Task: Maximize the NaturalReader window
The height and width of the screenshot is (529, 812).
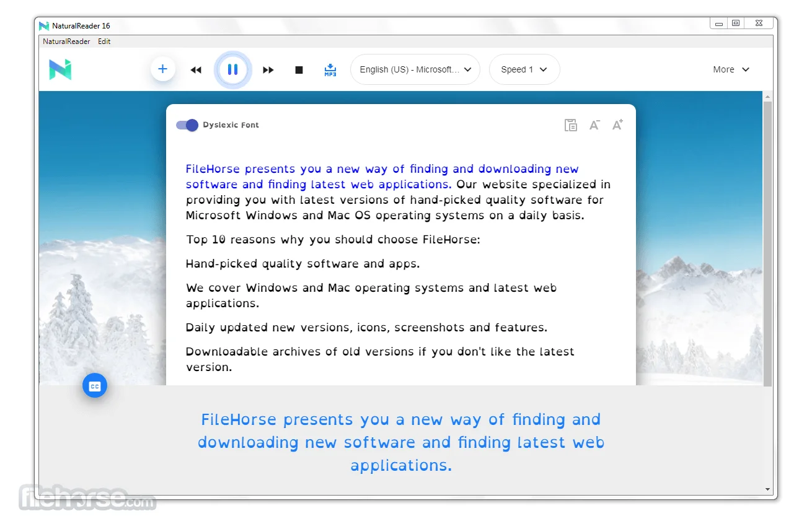Action: [736, 23]
